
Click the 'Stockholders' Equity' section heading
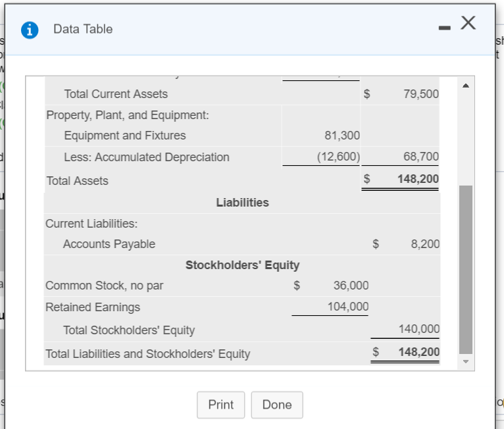pyautogui.click(x=242, y=265)
